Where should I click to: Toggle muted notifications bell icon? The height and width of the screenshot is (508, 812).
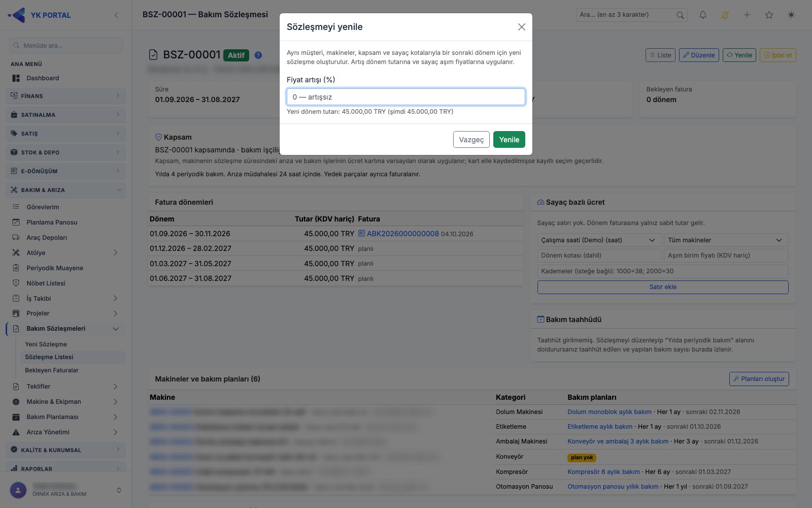click(725, 15)
